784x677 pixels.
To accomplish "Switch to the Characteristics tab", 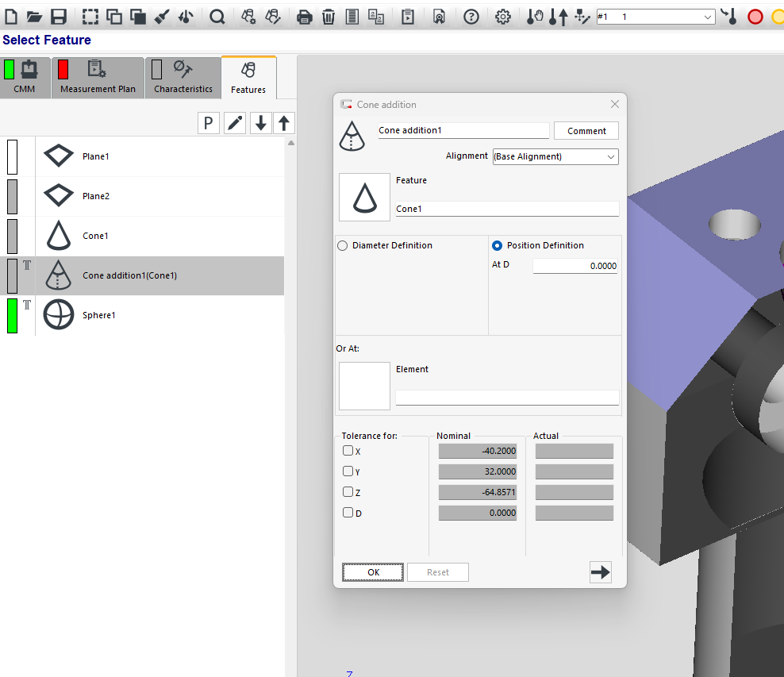I will 183,79.
